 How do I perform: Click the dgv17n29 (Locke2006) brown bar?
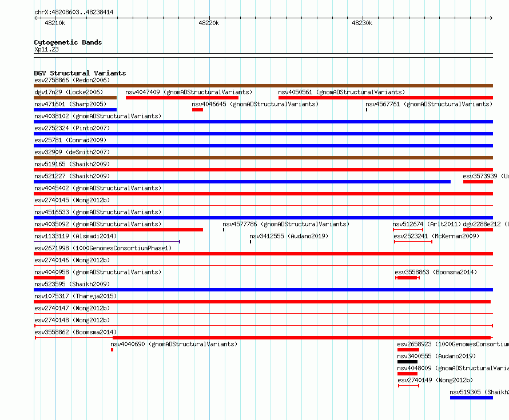(75, 98)
